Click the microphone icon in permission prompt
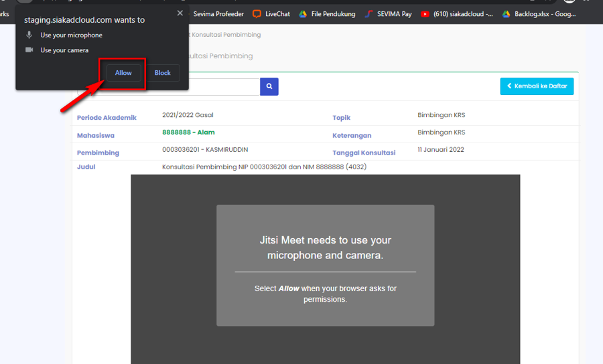This screenshot has height=364, width=603. [29, 35]
